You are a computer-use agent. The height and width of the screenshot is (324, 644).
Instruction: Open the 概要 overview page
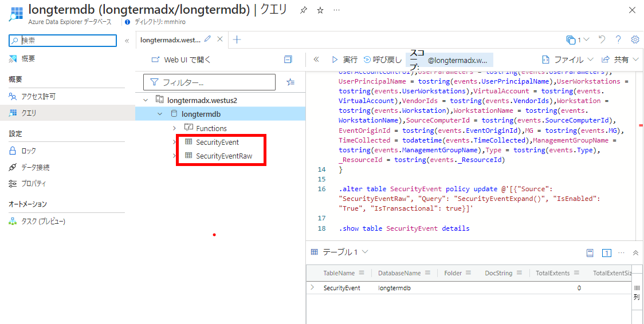click(x=28, y=58)
